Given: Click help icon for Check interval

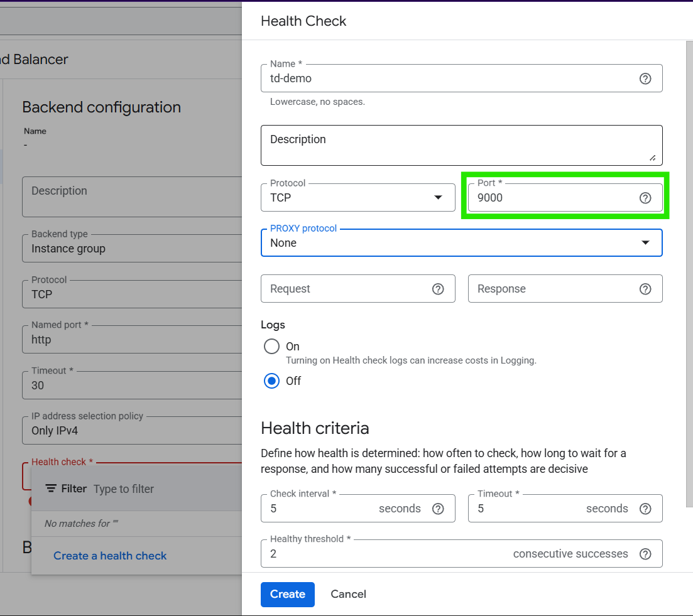Looking at the screenshot, I should click(x=438, y=509).
